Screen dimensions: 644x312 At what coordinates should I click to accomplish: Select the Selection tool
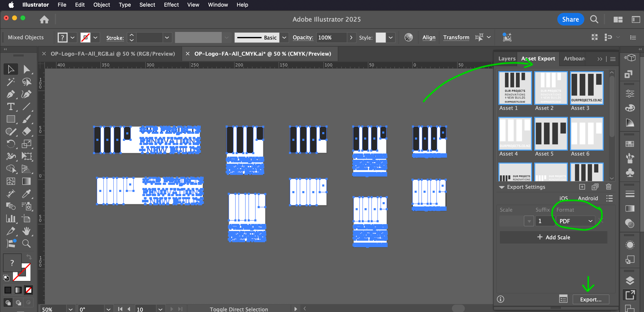(11, 69)
